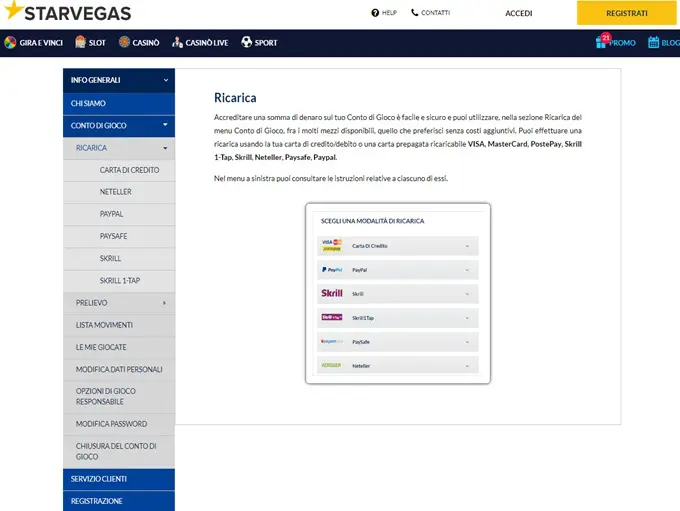Collapse the Ricarica submenu arrow
The width and height of the screenshot is (680, 511).
pyautogui.click(x=165, y=148)
